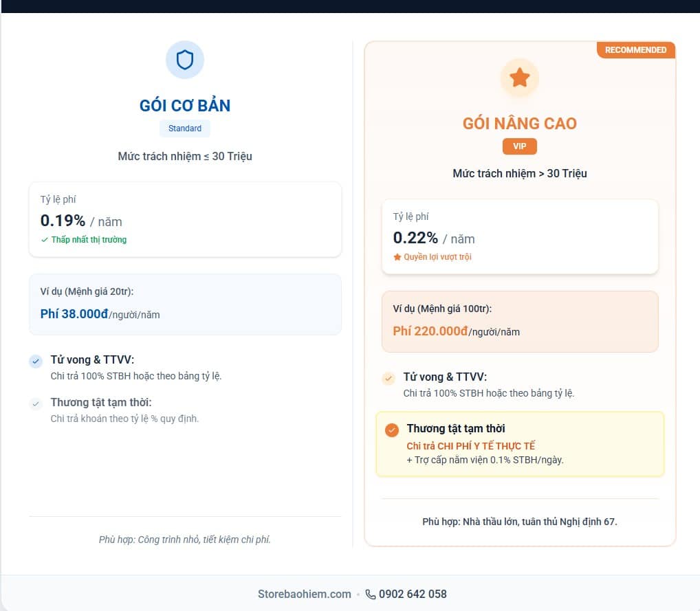This screenshot has height=611, width=700.
Task: Click the Phí 38.000đ example box
Action: pyautogui.click(x=185, y=304)
